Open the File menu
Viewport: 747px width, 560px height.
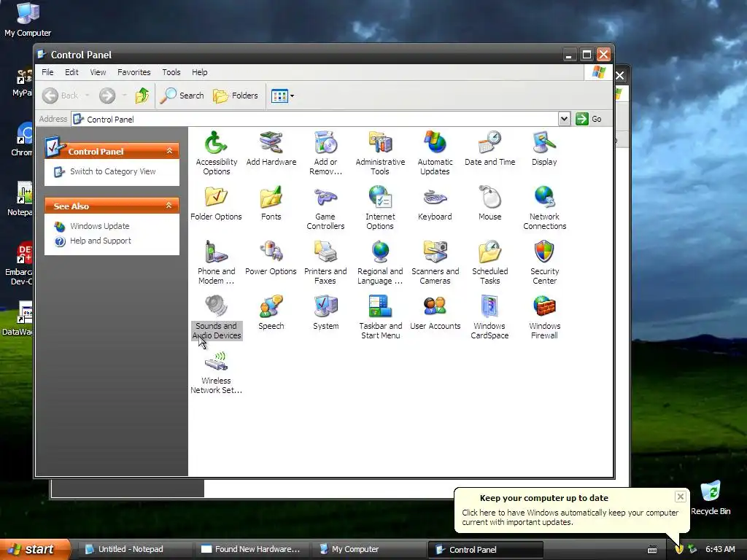tap(47, 72)
